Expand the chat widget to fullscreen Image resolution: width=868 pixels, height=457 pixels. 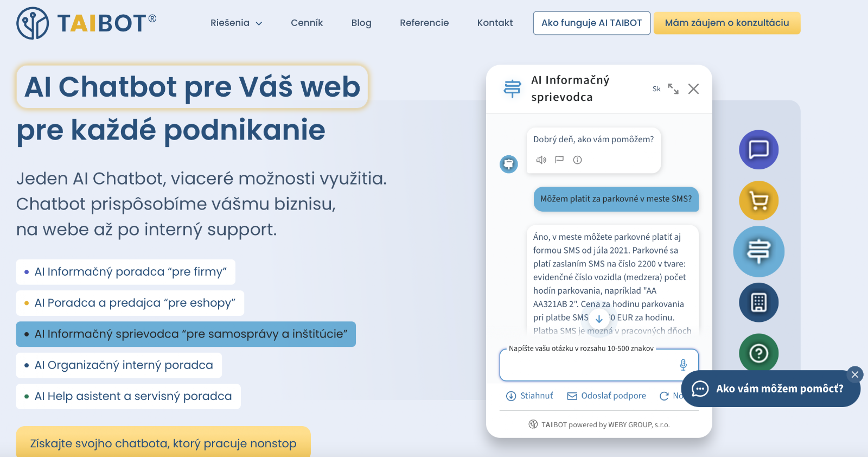(673, 89)
